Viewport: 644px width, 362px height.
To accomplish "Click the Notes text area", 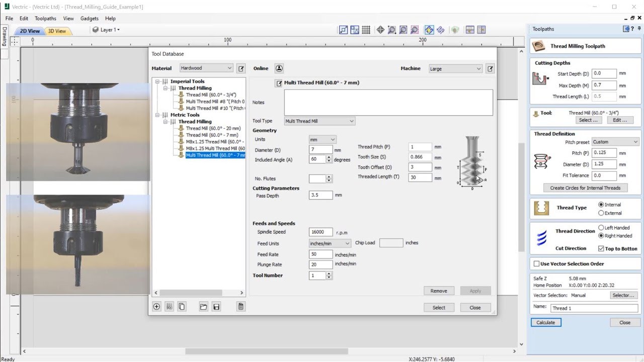I will [388, 103].
